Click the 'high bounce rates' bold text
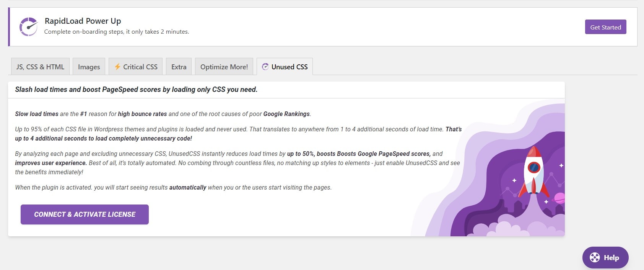 pyautogui.click(x=142, y=114)
